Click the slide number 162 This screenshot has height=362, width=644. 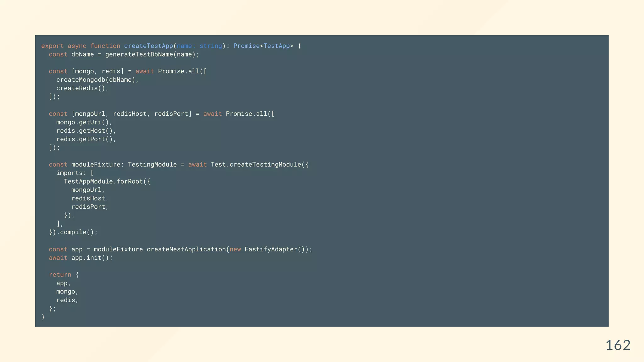[618, 345]
